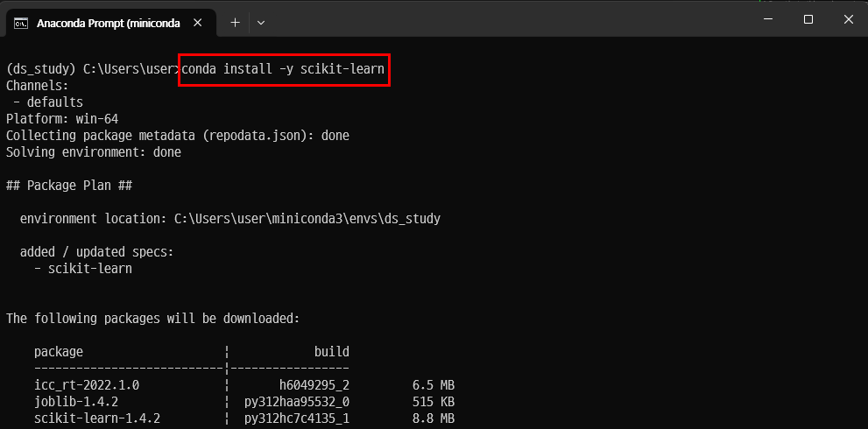This screenshot has width=868, height=429.
Task: Close the Anaconda Prompt tab
Action: [199, 24]
